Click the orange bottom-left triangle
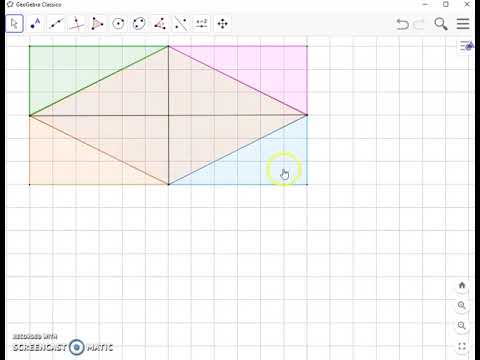This screenshot has height=360, width=480. (x=75, y=161)
